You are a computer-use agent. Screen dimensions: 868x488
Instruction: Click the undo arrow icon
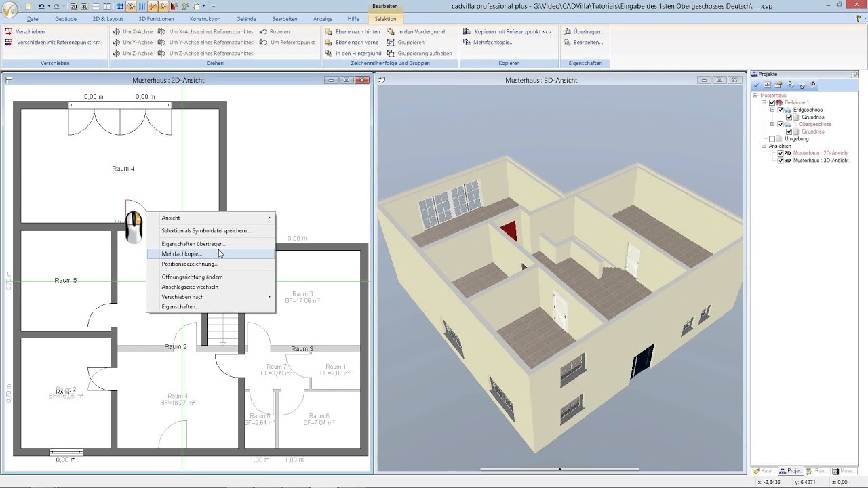point(41,7)
